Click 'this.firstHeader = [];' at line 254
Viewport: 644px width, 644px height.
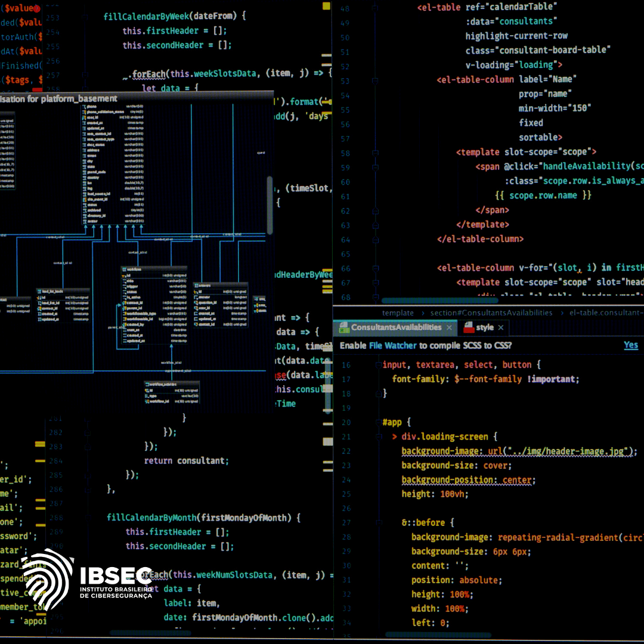pyautogui.click(x=175, y=31)
